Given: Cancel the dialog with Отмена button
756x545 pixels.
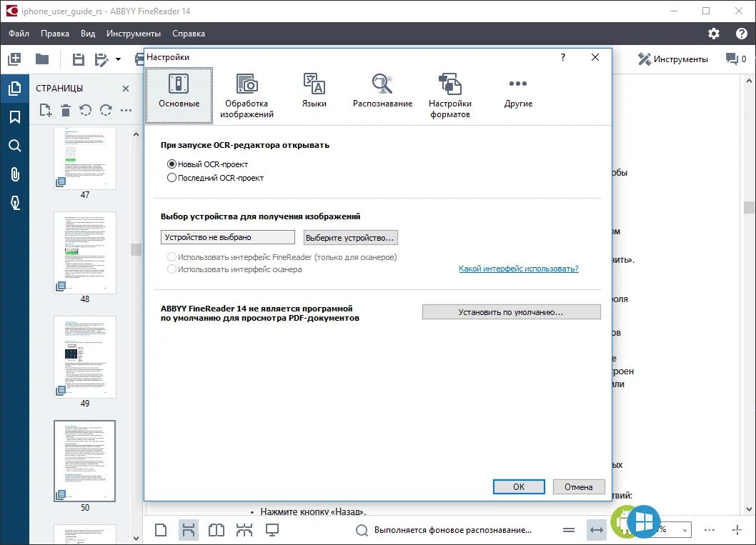Looking at the screenshot, I should [579, 486].
